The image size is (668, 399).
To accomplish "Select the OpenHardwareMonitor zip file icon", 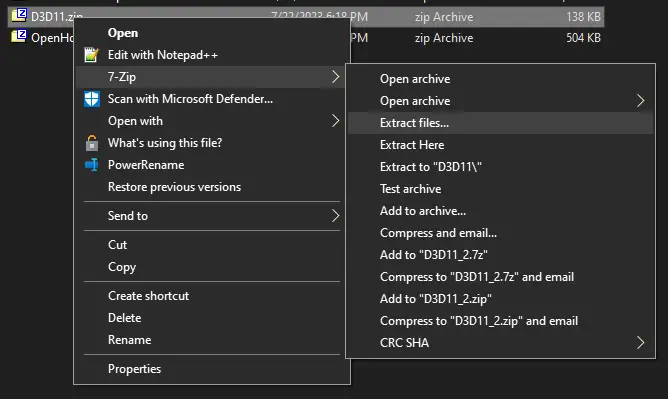I will pyautogui.click(x=19, y=36).
